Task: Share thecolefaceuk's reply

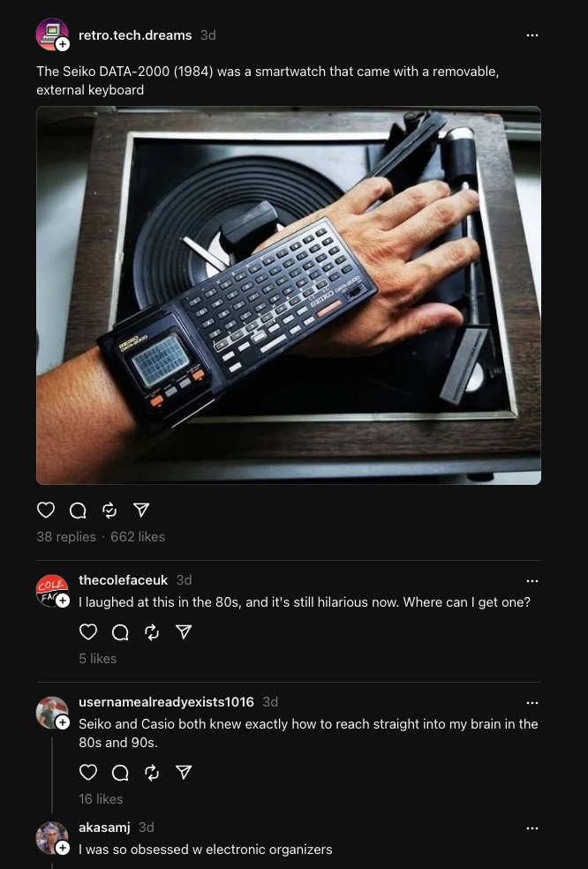Action: pos(184,631)
